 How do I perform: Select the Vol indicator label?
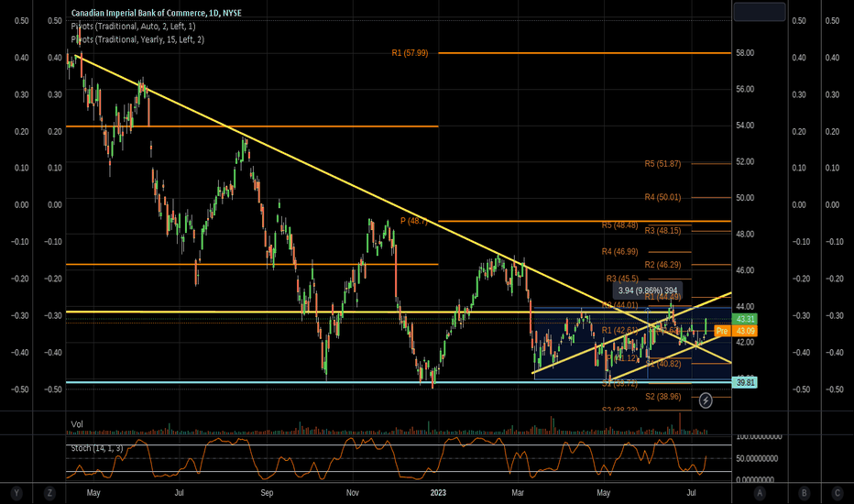[x=77, y=424]
